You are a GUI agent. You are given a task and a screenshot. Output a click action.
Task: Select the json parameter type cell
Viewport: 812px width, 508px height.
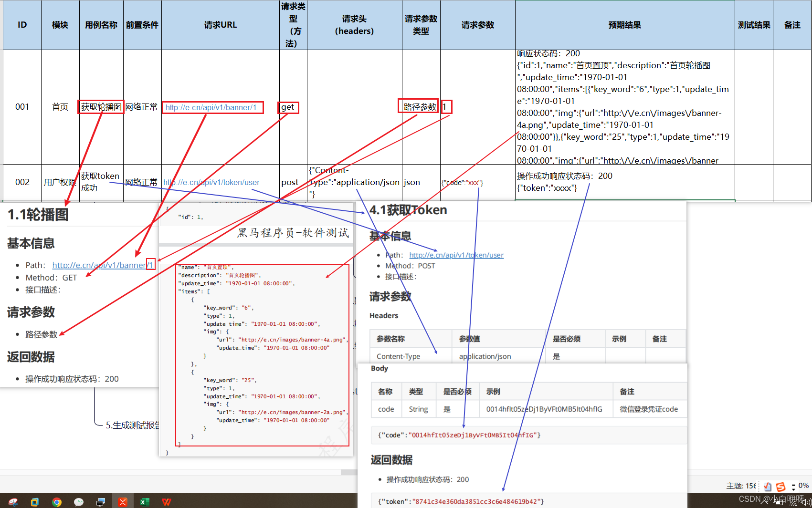[421, 182]
